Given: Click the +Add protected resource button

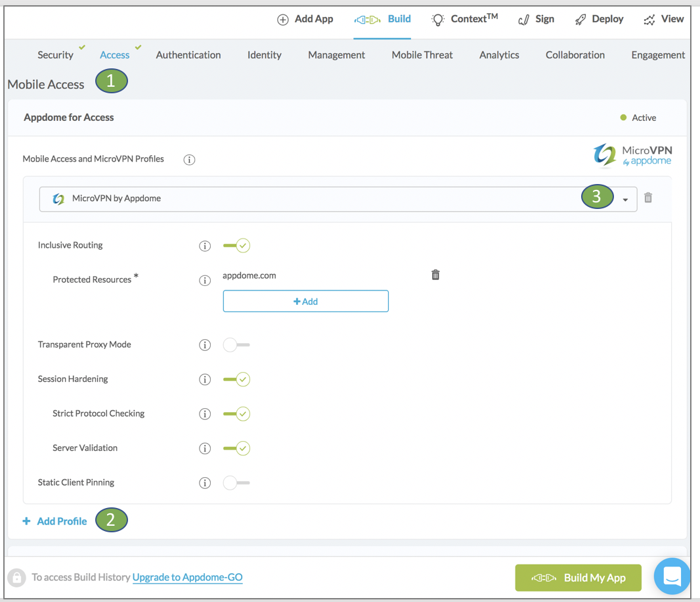Looking at the screenshot, I should pos(306,301).
